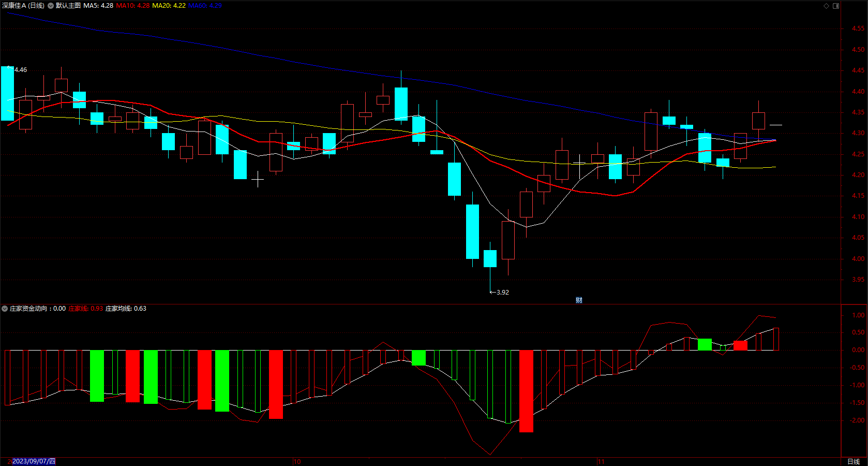Click the 3.92 low price annotation
The height and width of the screenshot is (466, 868).
[x=503, y=293]
